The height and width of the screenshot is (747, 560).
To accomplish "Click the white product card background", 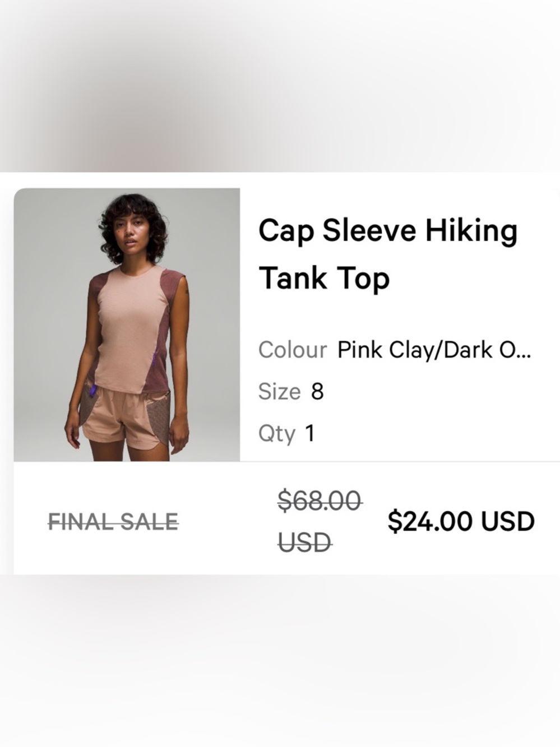I will [x=392, y=314].
